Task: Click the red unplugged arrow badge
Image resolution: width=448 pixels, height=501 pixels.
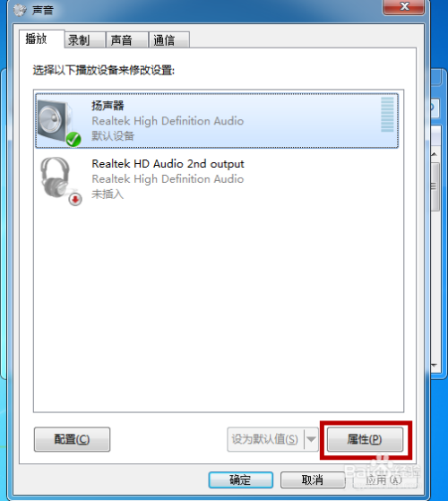Action: tap(75, 199)
